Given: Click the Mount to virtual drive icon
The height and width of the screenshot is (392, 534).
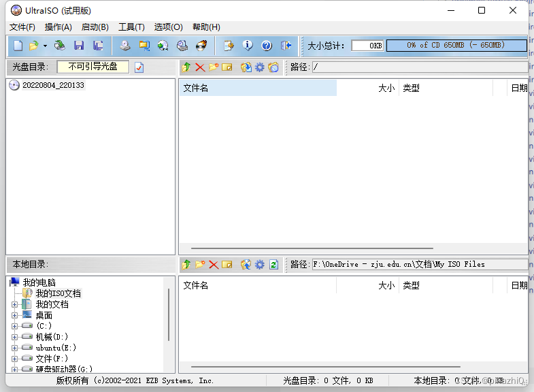Looking at the screenshot, I should coord(182,46).
